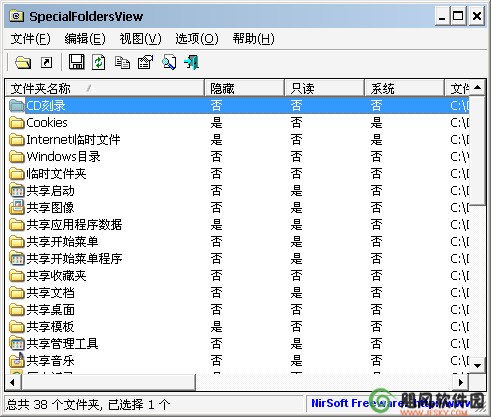Select the Windows目录 row
491x417 pixels.
click(x=237, y=157)
